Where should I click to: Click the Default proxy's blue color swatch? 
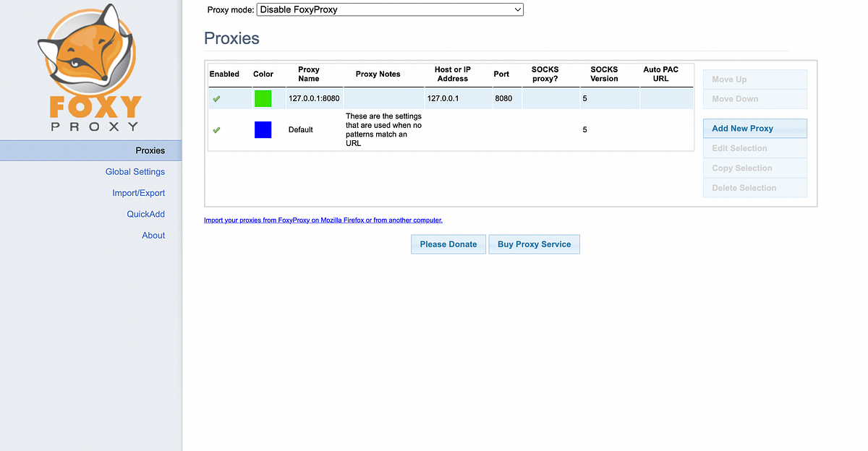tap(263, 129)
